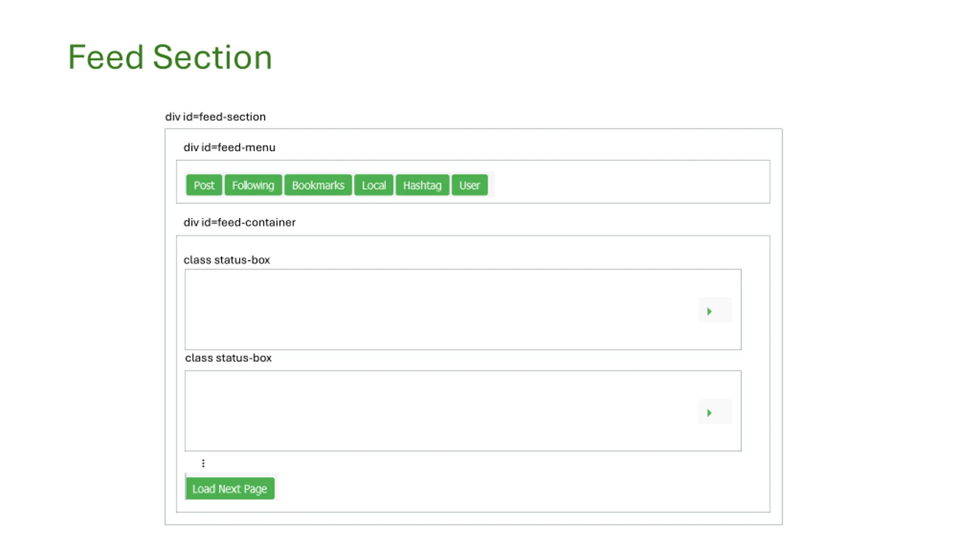Click the div id=feed-container label
Image resolution: width=980 pixels, height=551 pixels.
click(239, 222)
